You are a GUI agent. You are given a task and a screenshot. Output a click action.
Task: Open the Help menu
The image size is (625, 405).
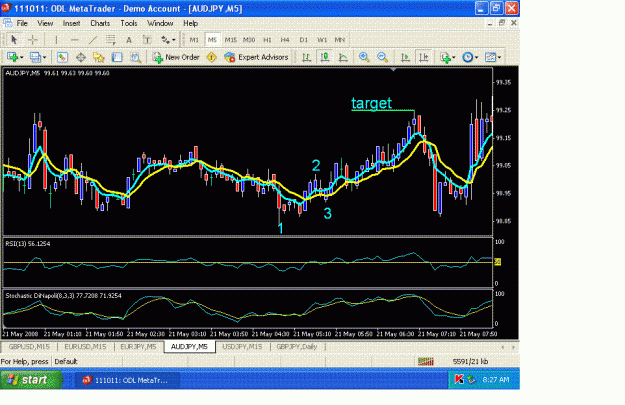(x=191, y=24)
